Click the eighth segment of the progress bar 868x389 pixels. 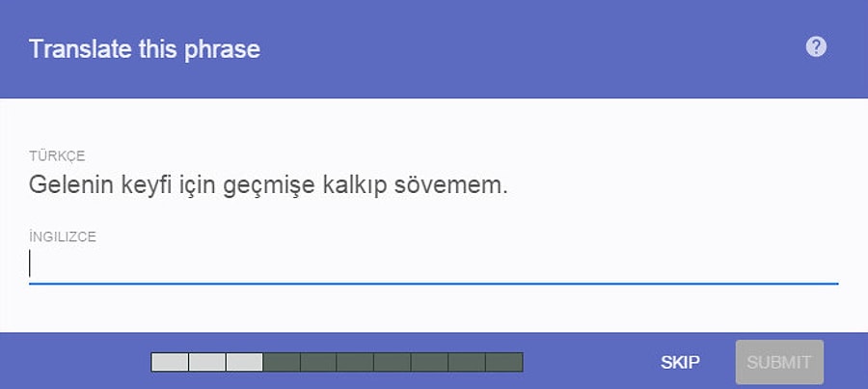point(430,362)
